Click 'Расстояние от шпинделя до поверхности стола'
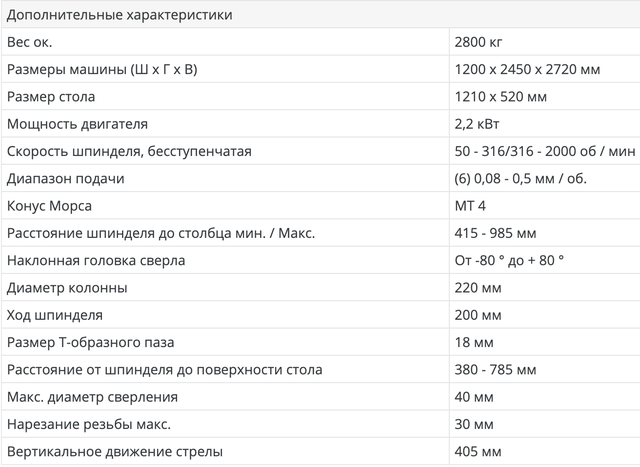The height and width of the screenshot is (467, 640). [164, 370]
